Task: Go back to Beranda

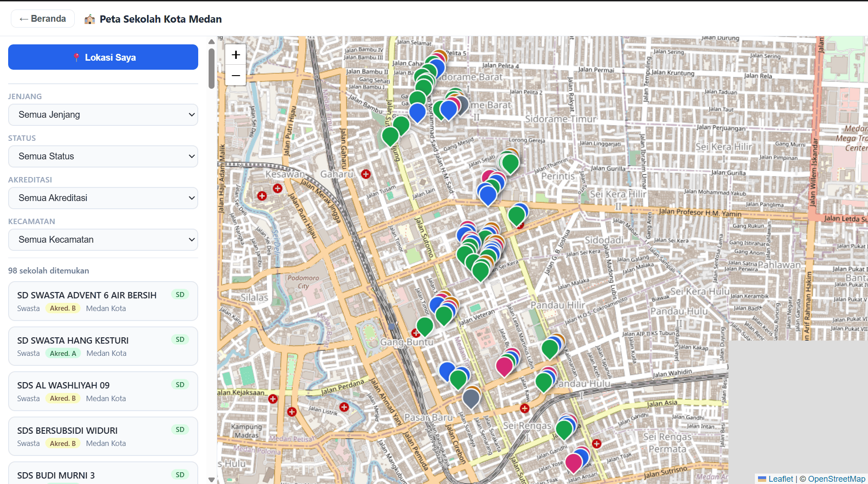Action: (x=43, y=19)
